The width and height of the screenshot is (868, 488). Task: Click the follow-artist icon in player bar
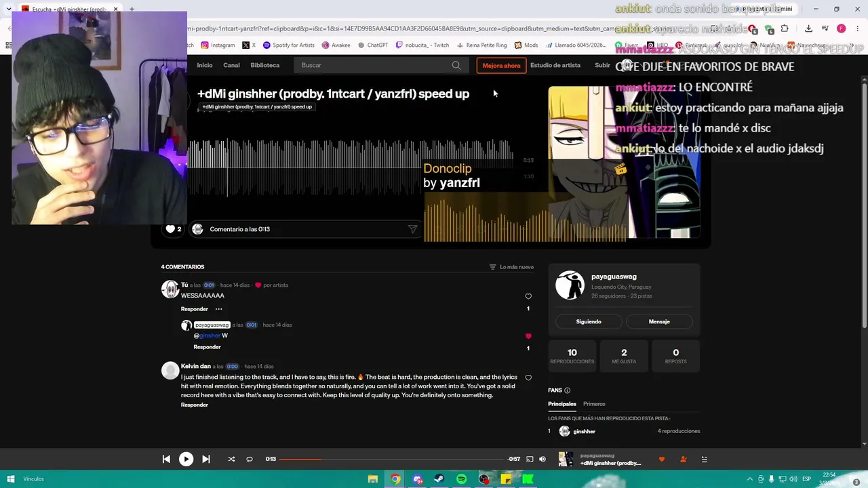pyautogui.click(x=683, y=459)
